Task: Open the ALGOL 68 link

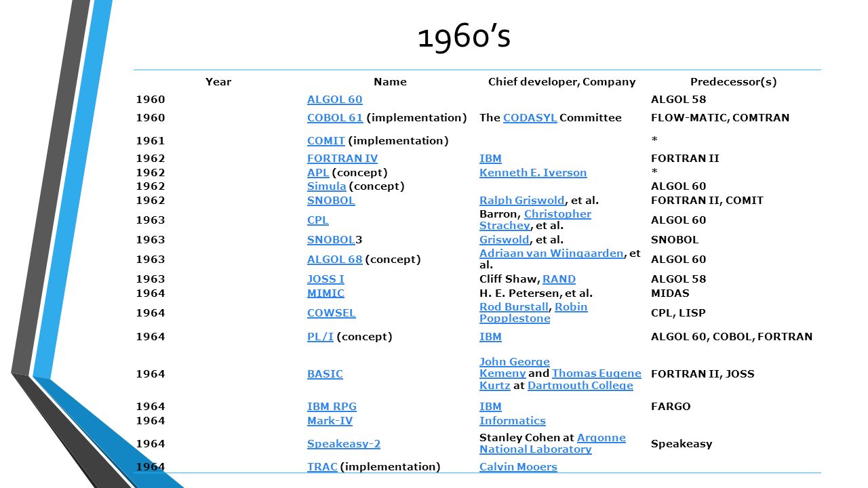Action: 335,260
